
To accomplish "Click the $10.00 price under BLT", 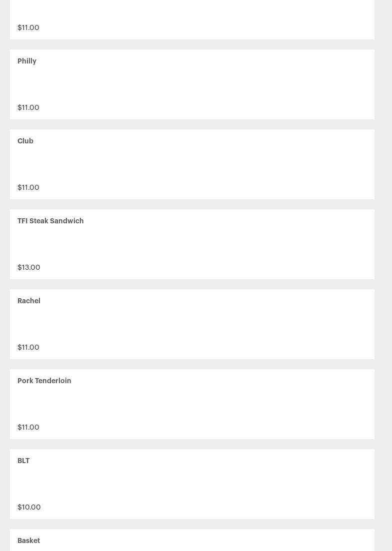I will pos(29,507).
